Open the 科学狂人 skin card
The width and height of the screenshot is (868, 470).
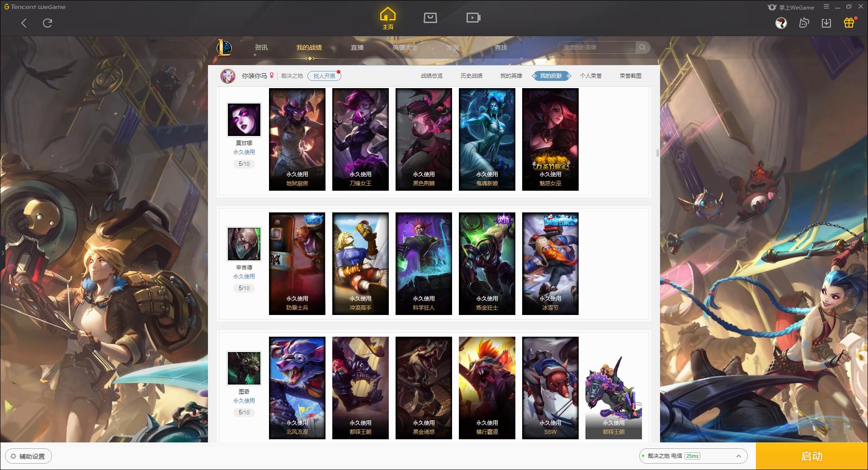[x=424, y=263]
